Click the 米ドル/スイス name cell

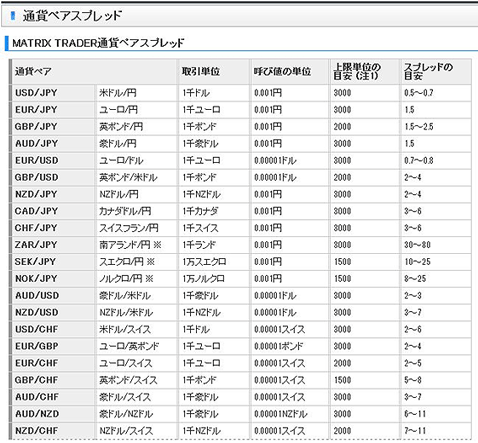click(x=137, y=329)
